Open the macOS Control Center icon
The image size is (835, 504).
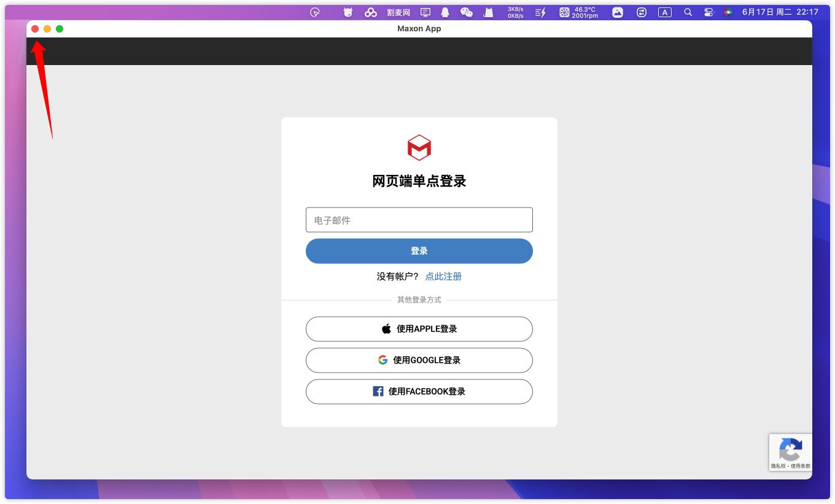(708, 12)
